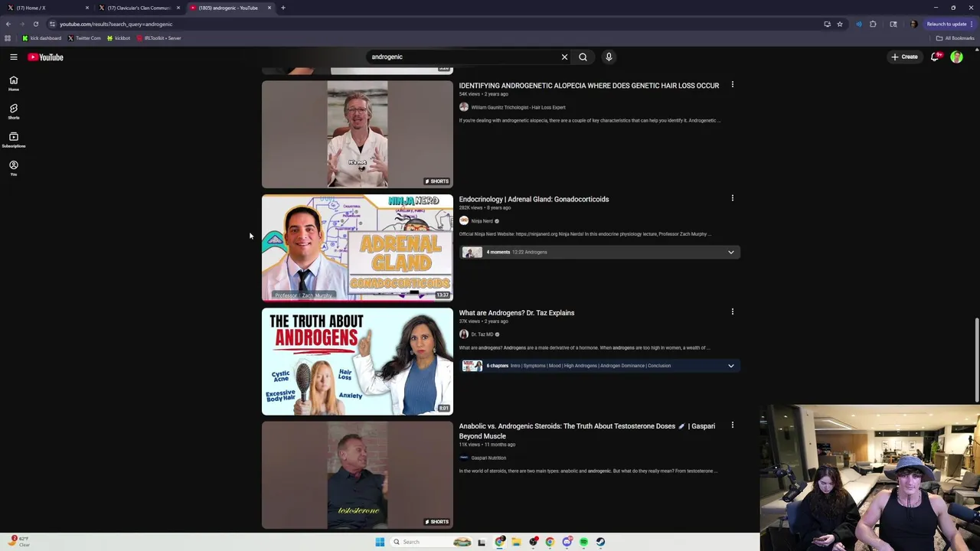Viewport: 980px width, 551px height.
Task: Click the blue audio extension icon
Action: 858,24
